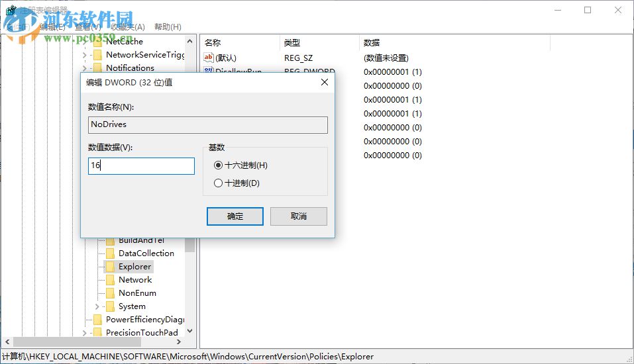This screenshot has height=364, width=634.
Task: Select NonEnum tree item label
Action: [138, 293]
